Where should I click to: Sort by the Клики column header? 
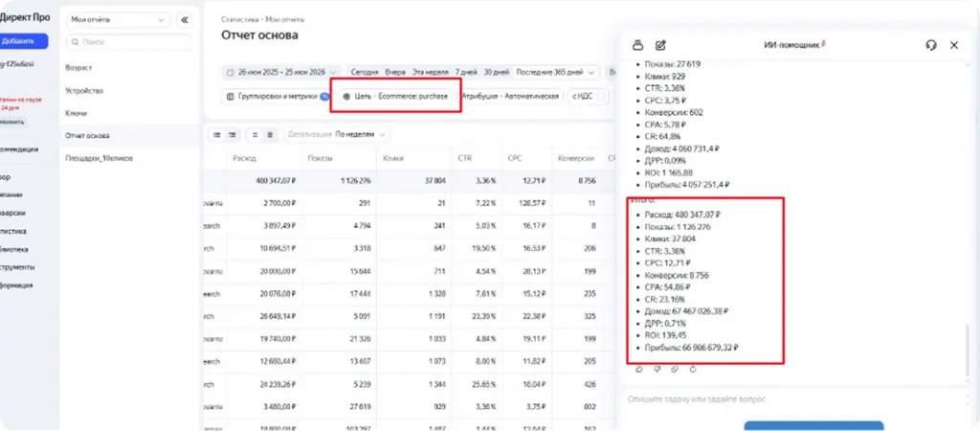[x=393, y=159]
